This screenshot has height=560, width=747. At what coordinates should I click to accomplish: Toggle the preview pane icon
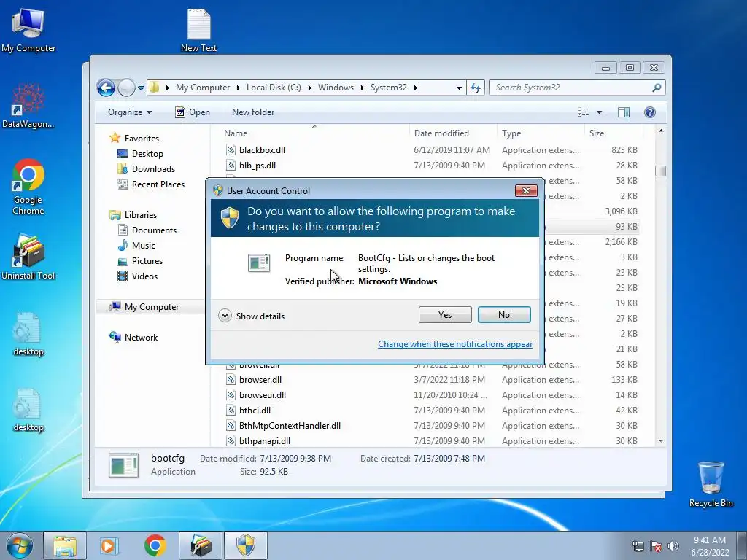(x=624, y=112)
